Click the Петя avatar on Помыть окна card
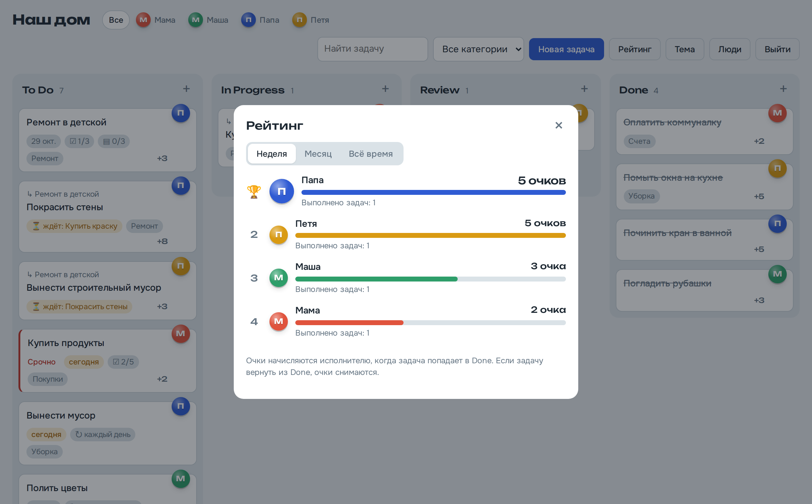812x504 pixels. point(777,168)
